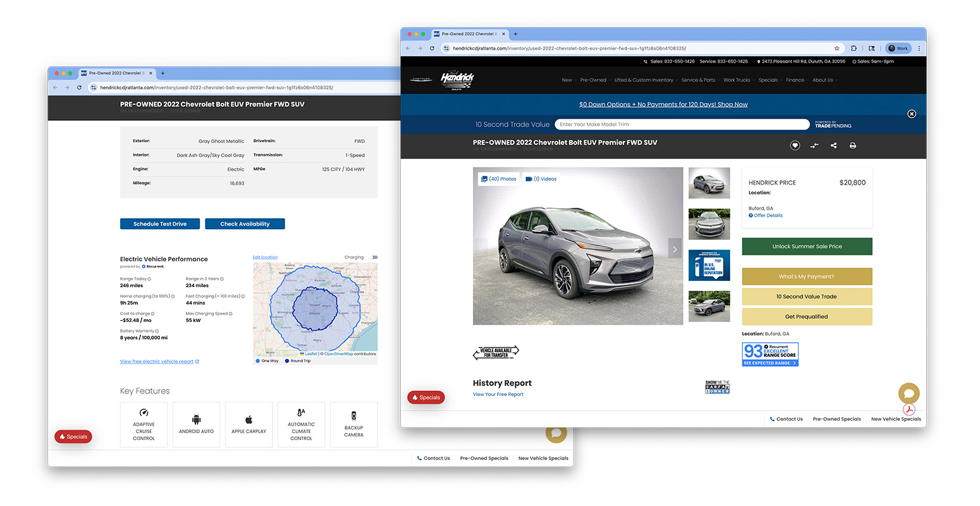The image size is (980, 506).
Task: Open Chrome extensions puzzle icon
Action: [854, 48]
